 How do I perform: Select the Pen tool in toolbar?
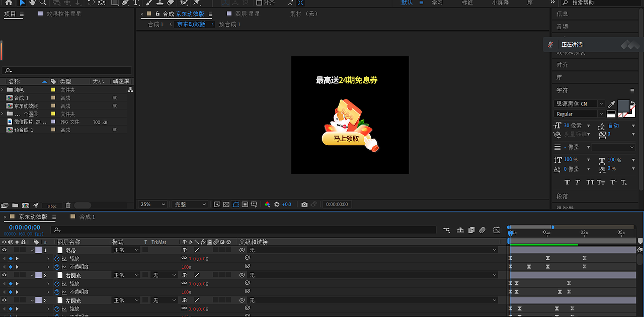point(125,2)
